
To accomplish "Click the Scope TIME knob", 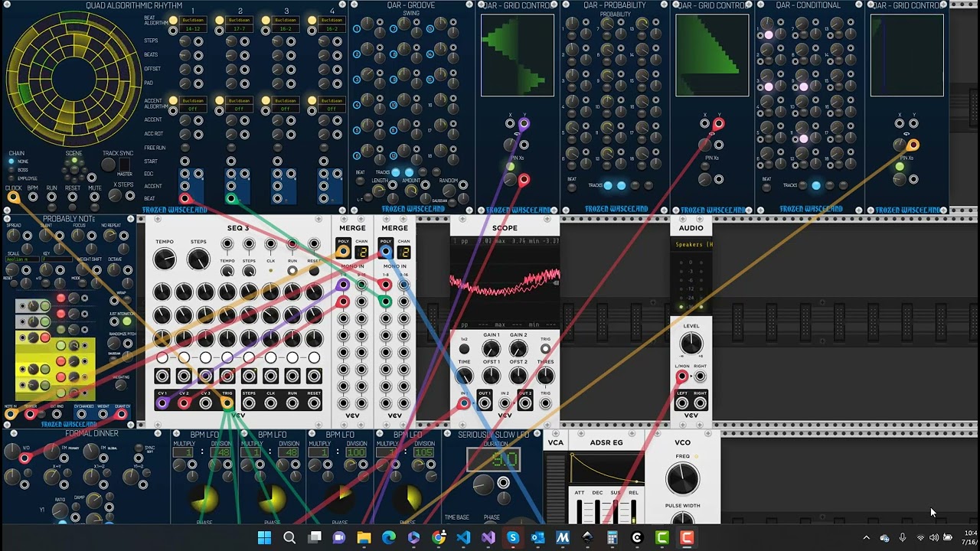I will point(464,376).
